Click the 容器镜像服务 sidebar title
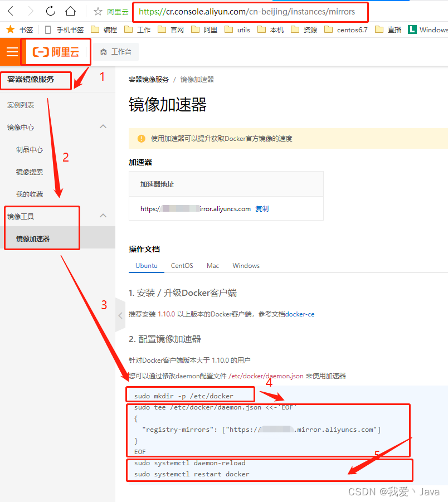This screenshot has height=502, width=448. point(31,79)
